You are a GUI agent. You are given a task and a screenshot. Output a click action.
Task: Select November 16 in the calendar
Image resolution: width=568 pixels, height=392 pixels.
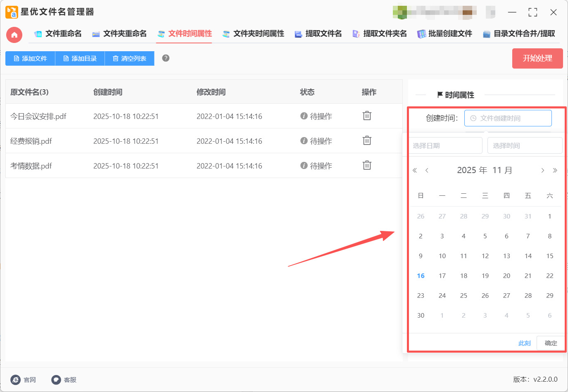point(421,276)
